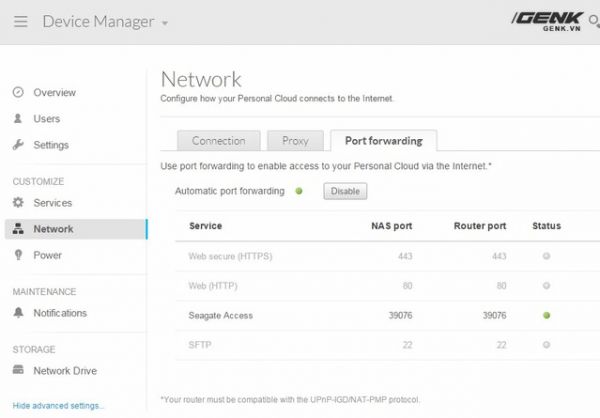This screenshot has height=418, width=600.
Task: Click the Power lightbulb icon
Action: (x=18, y=255)
